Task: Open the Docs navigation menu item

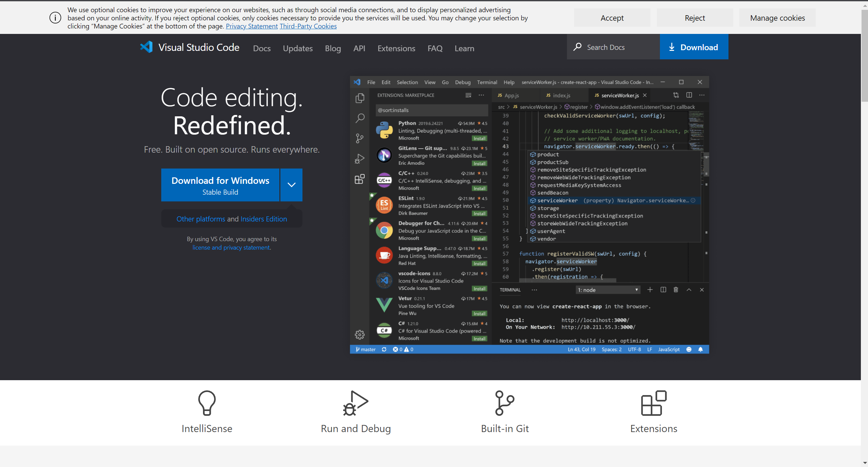Action: click(262, 48)
